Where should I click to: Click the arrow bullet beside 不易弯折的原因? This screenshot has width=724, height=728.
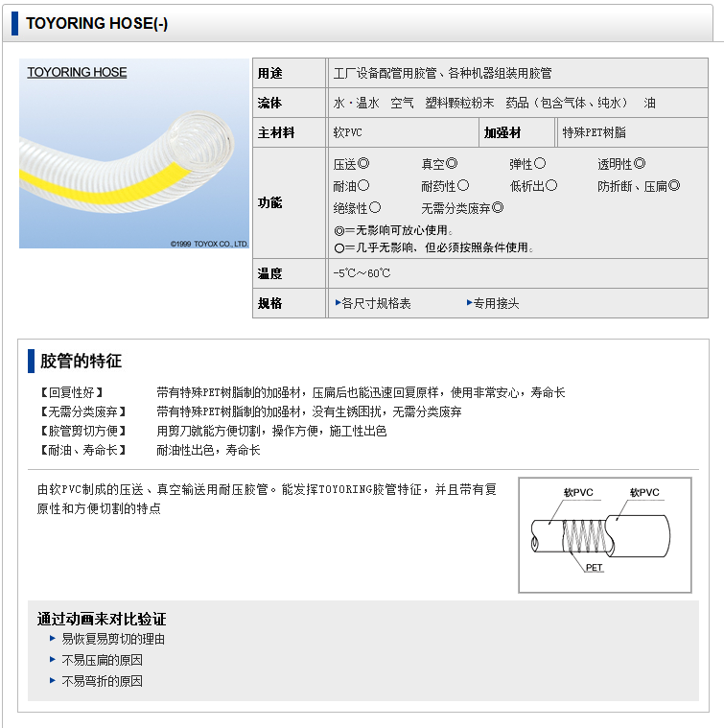(x=53, y=680)
